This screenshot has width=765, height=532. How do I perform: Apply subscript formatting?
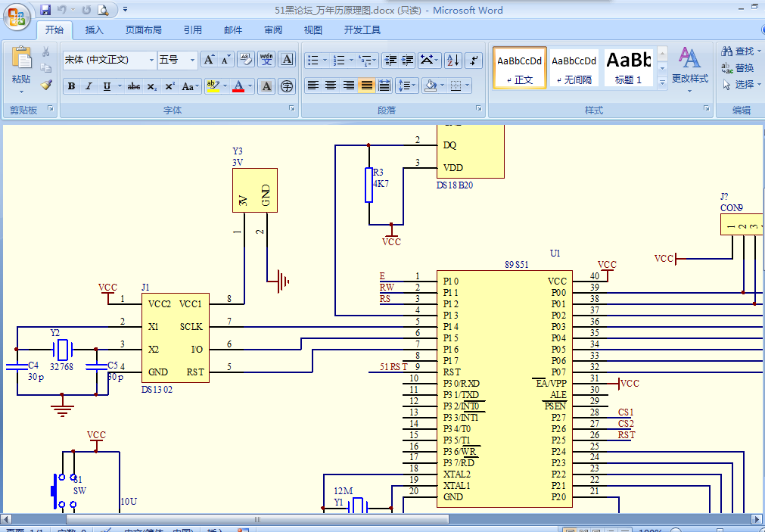click(x=152, y=86)
